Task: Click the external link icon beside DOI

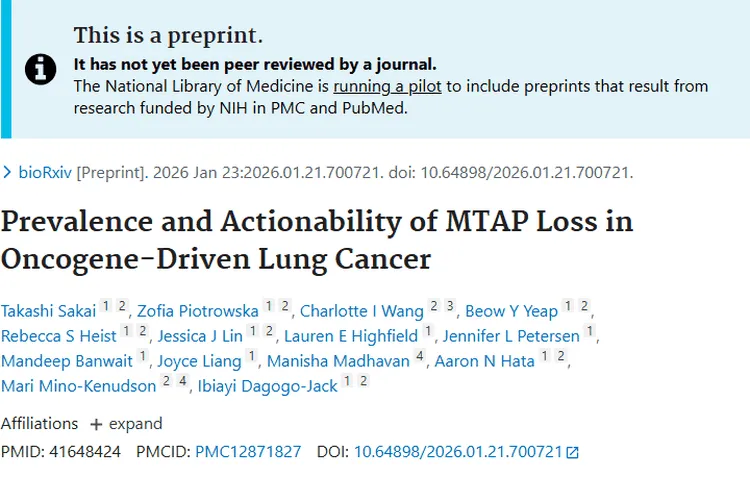Action: click(572, 452)
